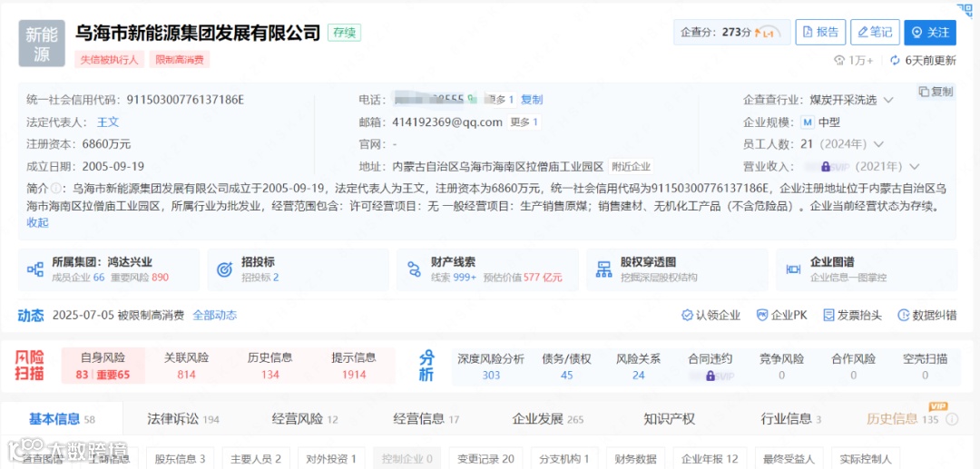The width and height of the screenshot is (980, 469).
Task: Click the 股权穿透图 hierarchy icon
Action: pyautogui.click(x=603, y=269)
